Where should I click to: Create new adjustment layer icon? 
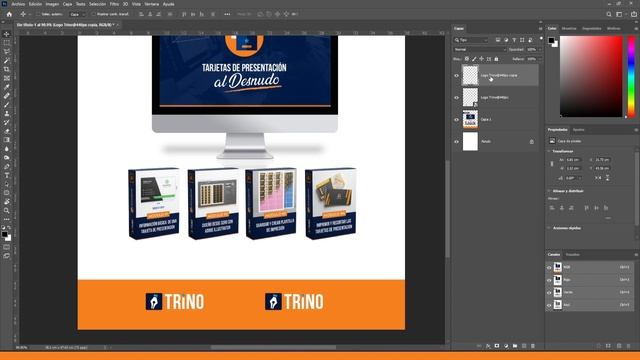(506, 346)
